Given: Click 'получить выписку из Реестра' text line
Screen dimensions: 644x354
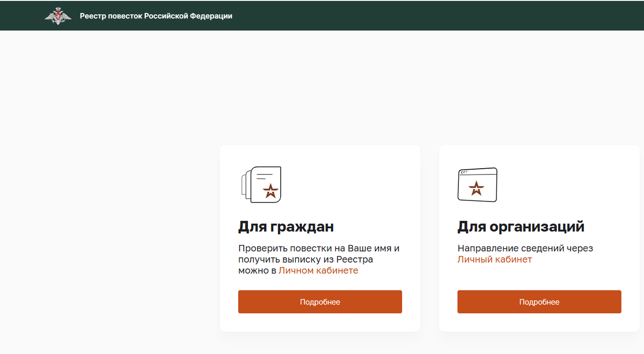Looking at the screenshot, I should pos(305,259).
